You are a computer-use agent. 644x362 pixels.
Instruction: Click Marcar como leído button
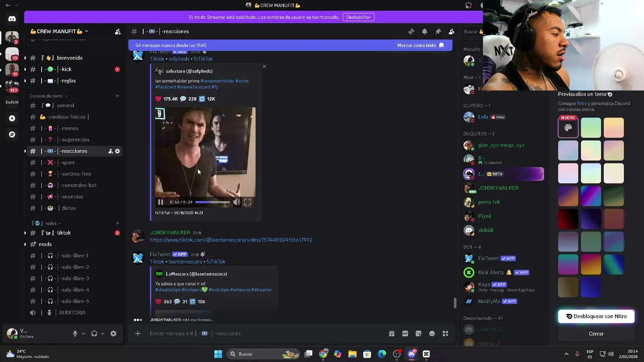(x=421, y=45)
